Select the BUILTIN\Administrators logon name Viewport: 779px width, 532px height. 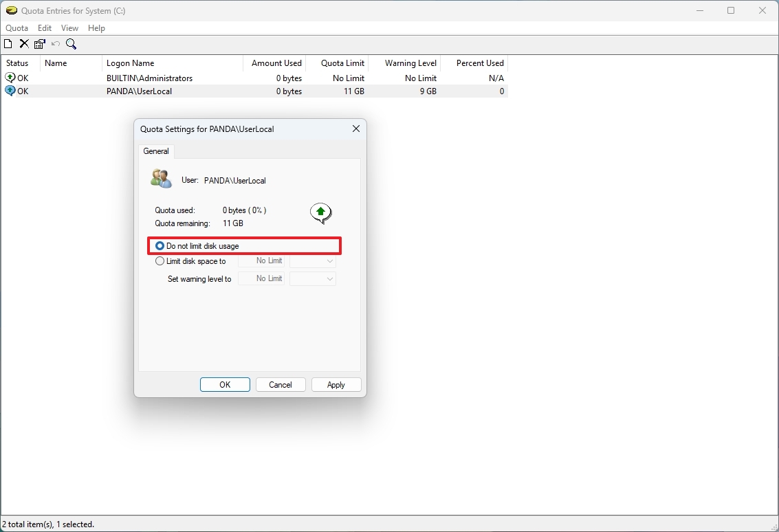click(149, 78)
